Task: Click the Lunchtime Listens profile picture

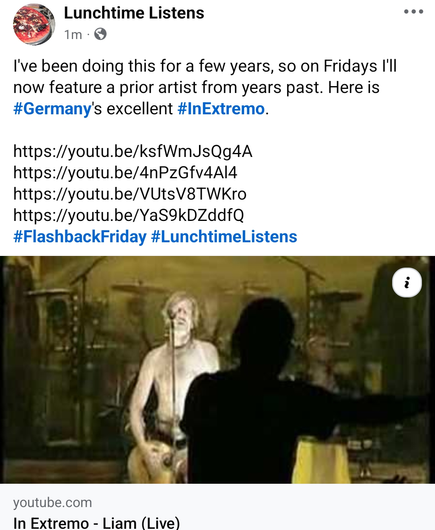Action: point(34,24)
